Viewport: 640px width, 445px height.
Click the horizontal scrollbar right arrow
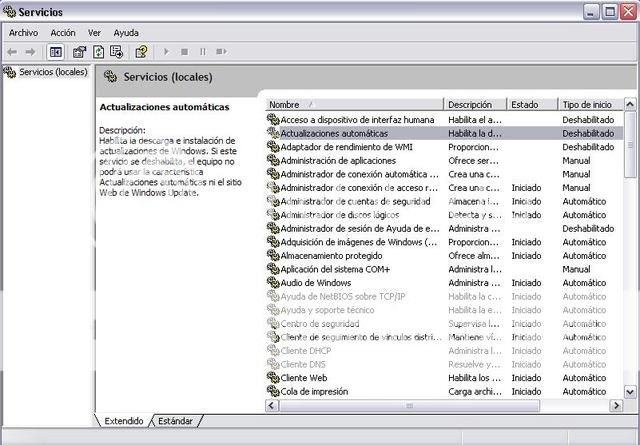(x=616, y=405)
